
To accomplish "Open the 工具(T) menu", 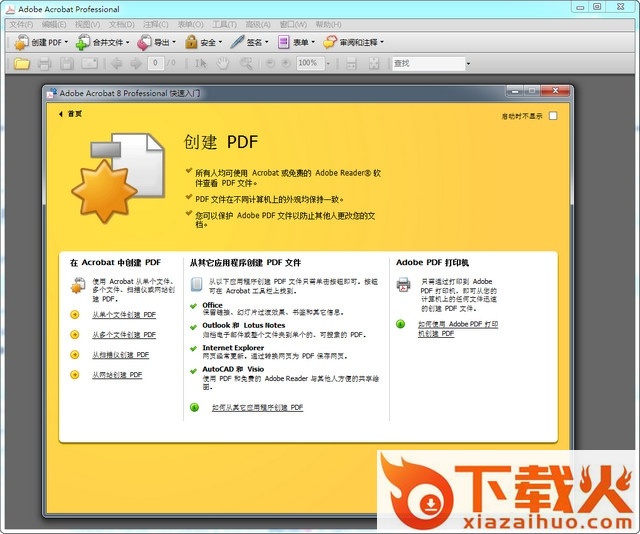I will [224, 24].
